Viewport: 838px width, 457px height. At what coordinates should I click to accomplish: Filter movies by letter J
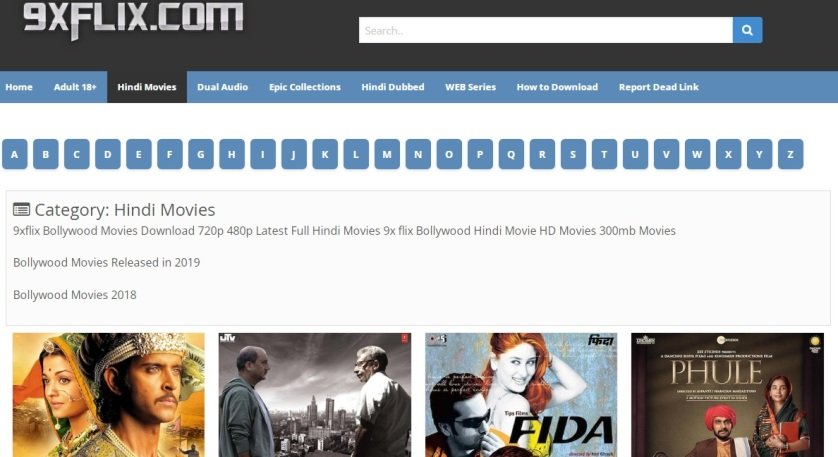(x=294, y=154)
